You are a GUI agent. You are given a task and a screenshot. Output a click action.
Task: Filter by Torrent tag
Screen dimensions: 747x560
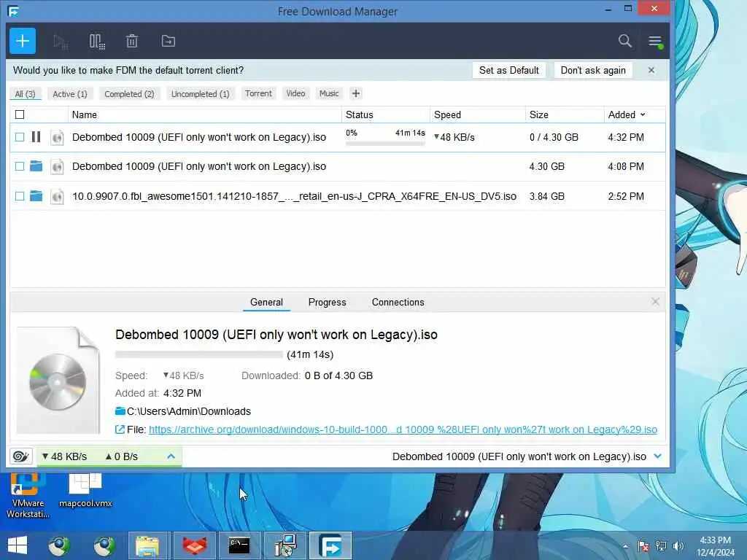coord(259,93)
